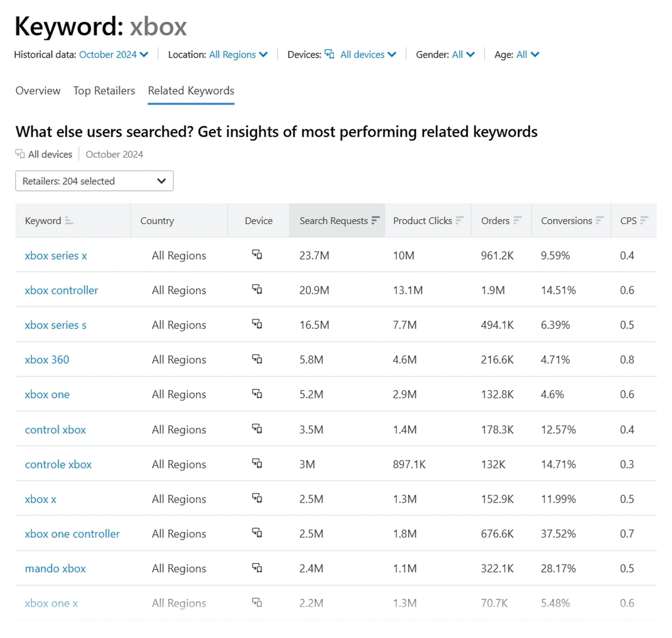Open xbox 360 keyword link
The image size is (672, 638).
pyautogui.click(x=47, y=360)
